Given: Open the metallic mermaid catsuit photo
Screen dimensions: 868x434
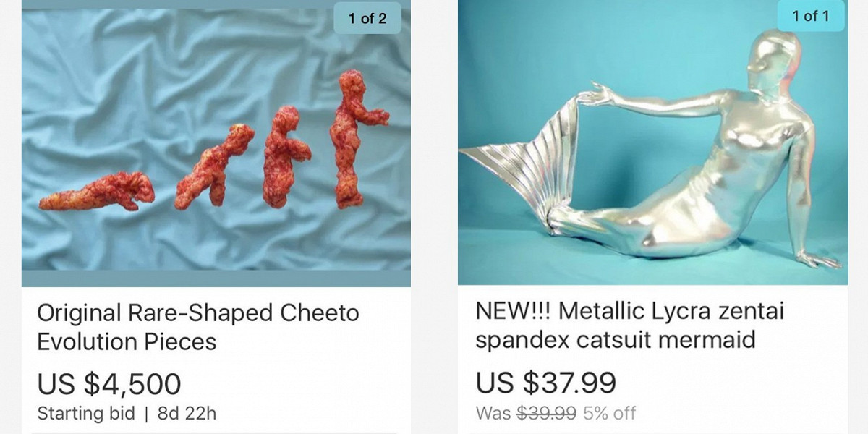Looking at the screenshot, I should coord(653,142).
